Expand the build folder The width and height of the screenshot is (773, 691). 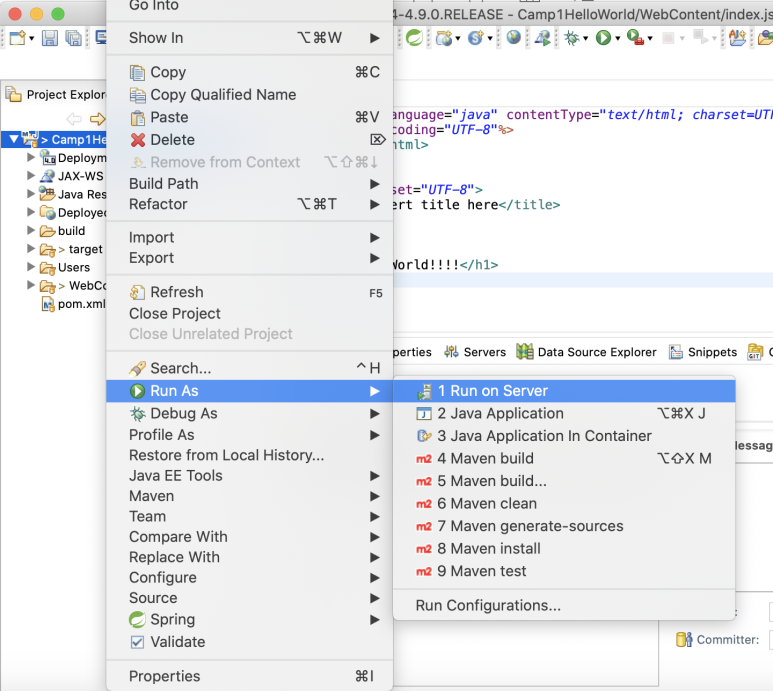(31, 231)
